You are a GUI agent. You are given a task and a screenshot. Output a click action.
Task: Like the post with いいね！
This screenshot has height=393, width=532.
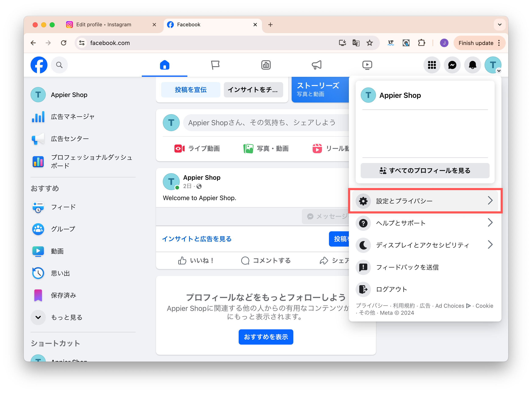pos(196,261)
